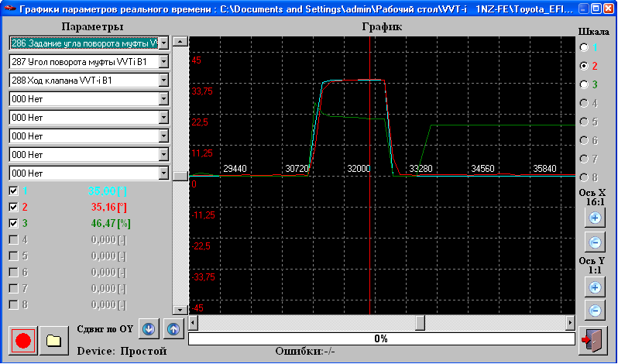Click the red record button
Image resolution: width=618 pixels, height=364 pixels.
coord(23,340)
